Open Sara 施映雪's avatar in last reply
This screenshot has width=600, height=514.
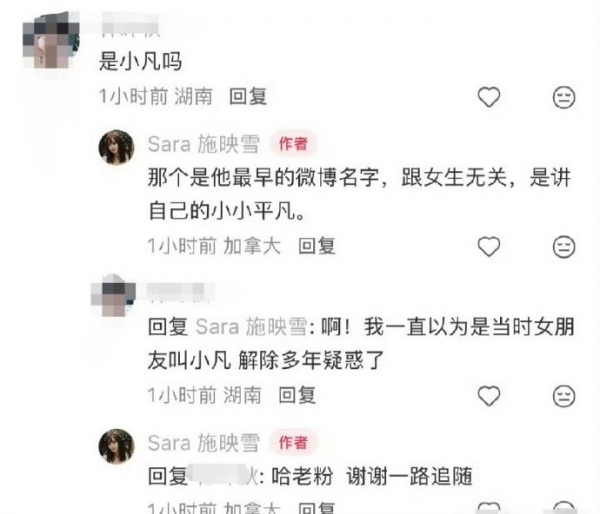pos(116,446)
